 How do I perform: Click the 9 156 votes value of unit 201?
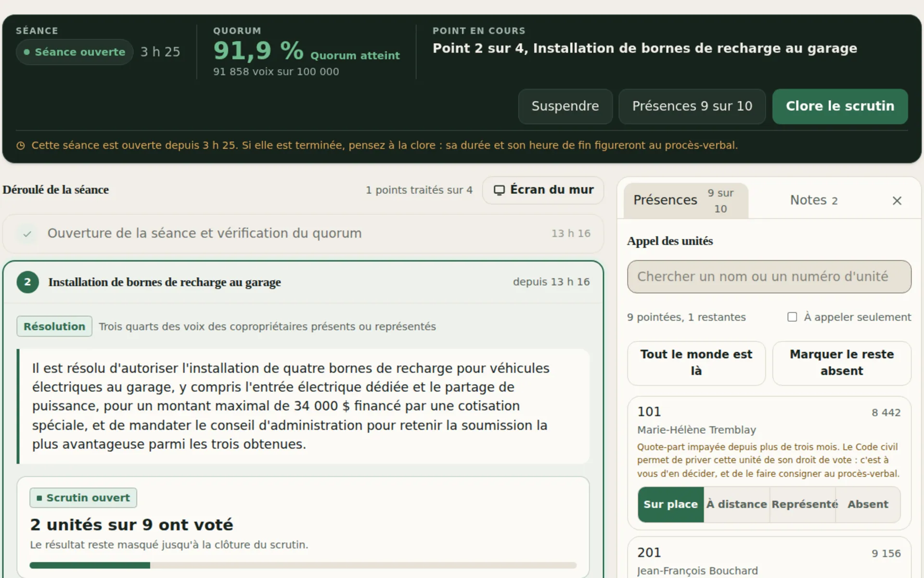click(x=886, y=554)
